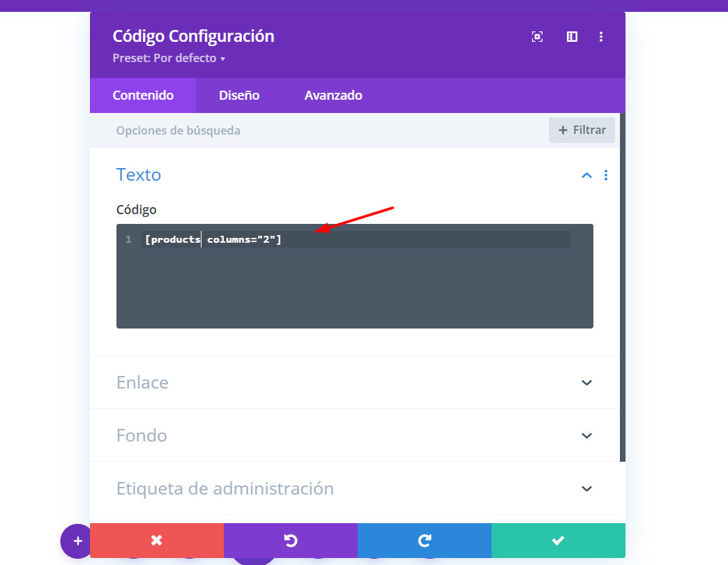Screen dimensions: 728x565
Task: Click the Filtrar button
Action: pyautogui.click(x=582, y=130)
